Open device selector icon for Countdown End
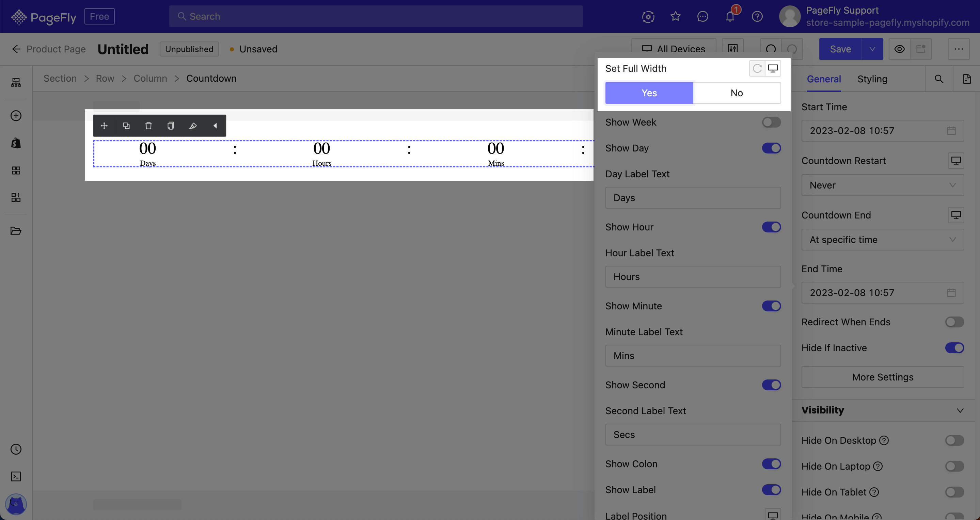The width and height of the screenshot is (980, 520). point(955,215)
